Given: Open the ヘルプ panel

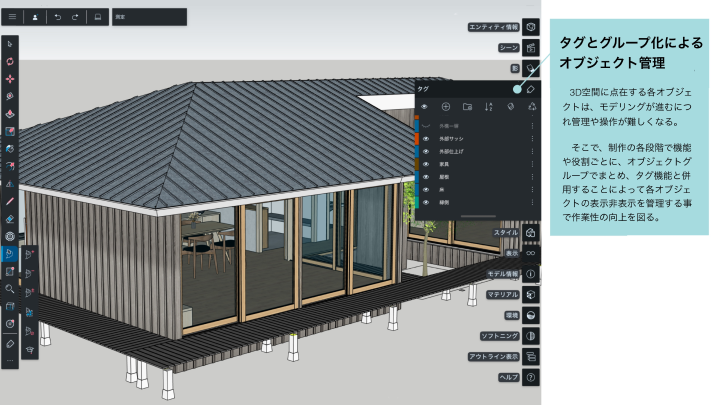Looking at the screenshot, I should 531,377.
